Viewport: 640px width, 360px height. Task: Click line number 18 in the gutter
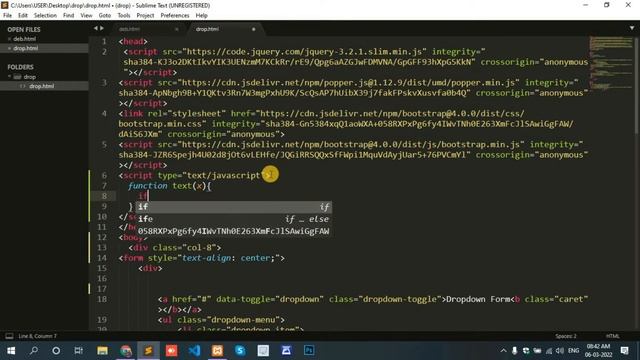click(x=102, y=299)
